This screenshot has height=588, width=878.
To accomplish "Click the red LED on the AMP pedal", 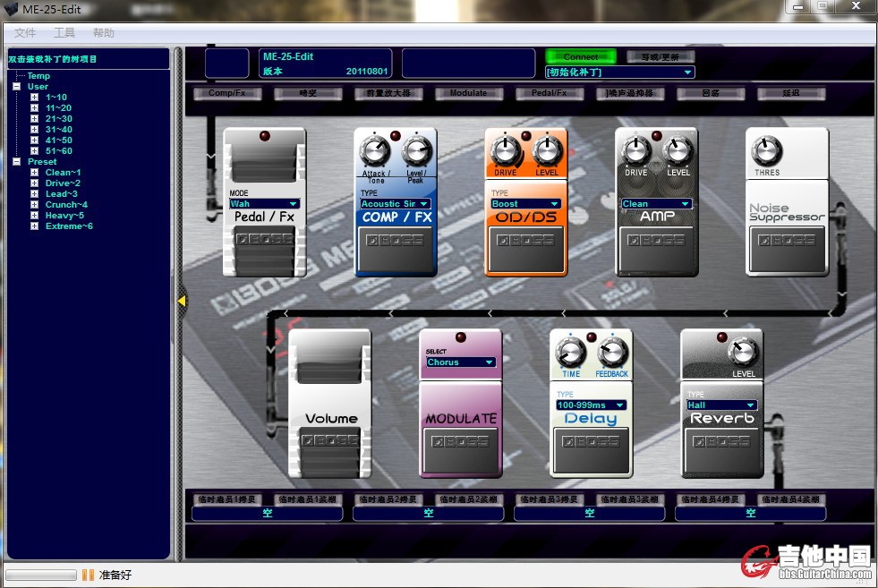I will [657, 135].
